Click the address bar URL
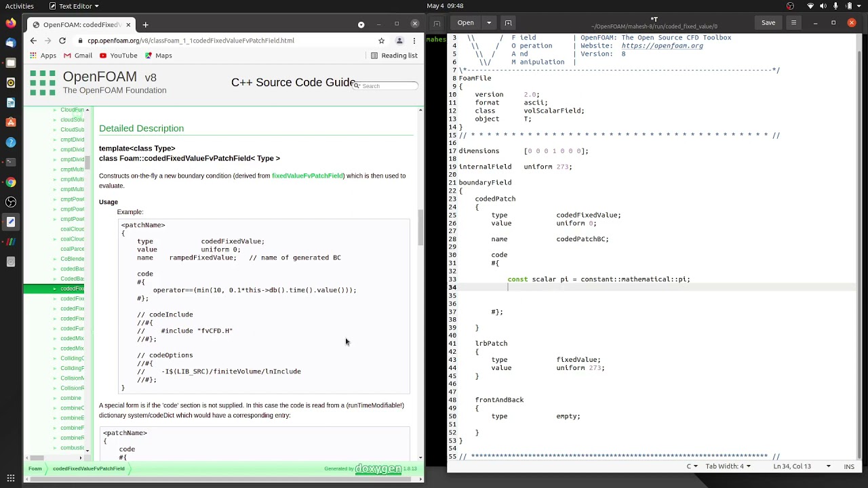The image size is (868, 488). [191, 41]
